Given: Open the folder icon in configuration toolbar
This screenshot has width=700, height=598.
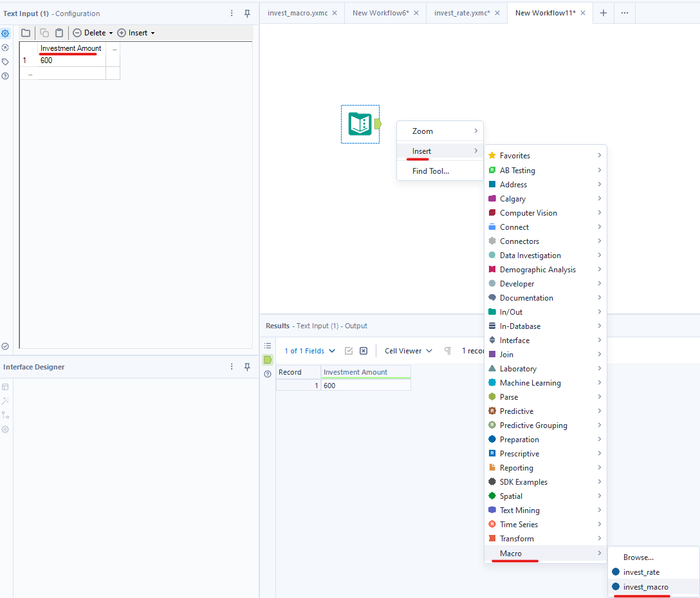Looking at the screenshot, I should coord(26,33).
